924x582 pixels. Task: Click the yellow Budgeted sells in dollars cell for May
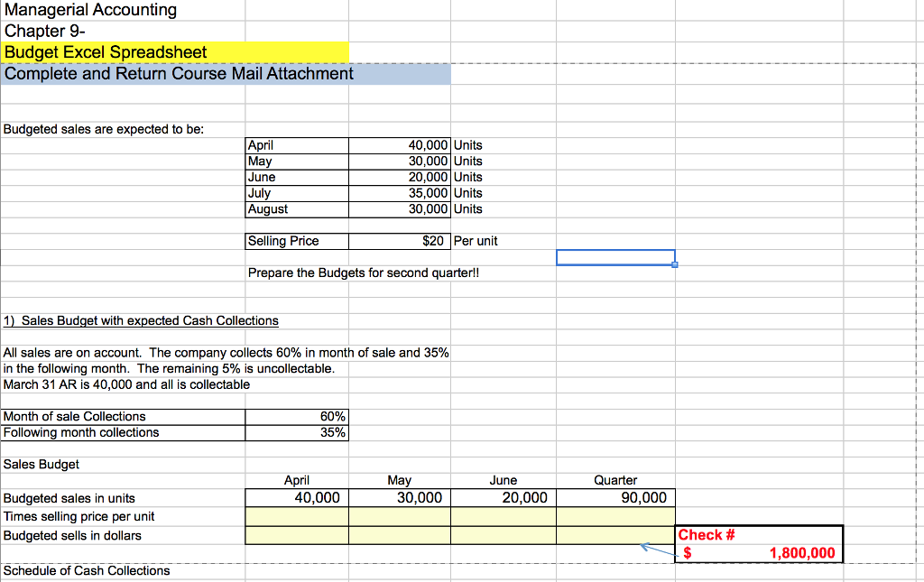400,534
